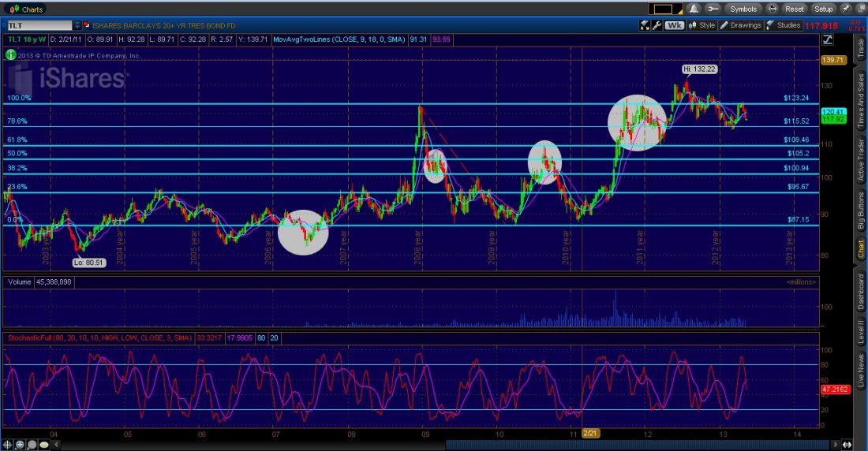The image size is (868, 451).
Task: Open the Style dropdown menu
Action: pyautogui.click(x=702, y=25)
